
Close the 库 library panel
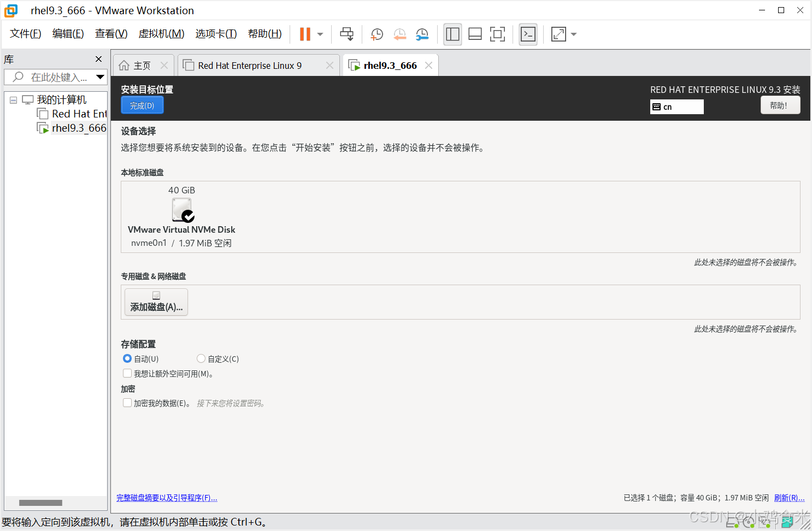[98, 59]
